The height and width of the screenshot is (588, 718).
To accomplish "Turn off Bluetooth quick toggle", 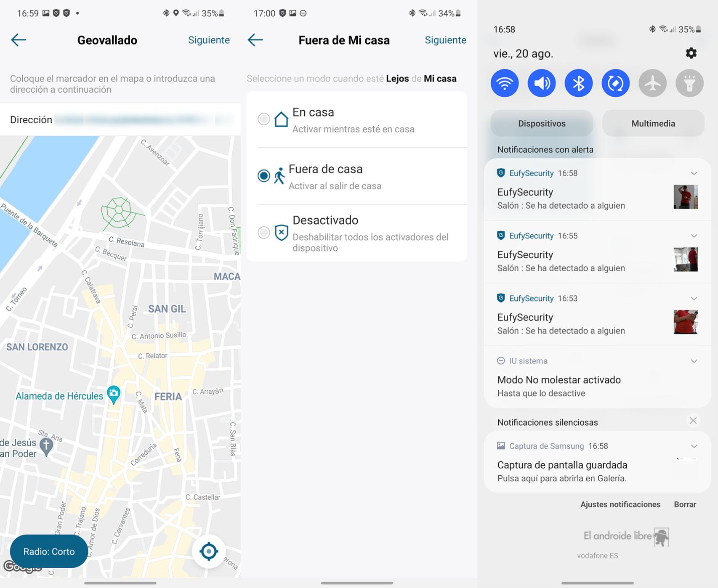I will (578, 83).
